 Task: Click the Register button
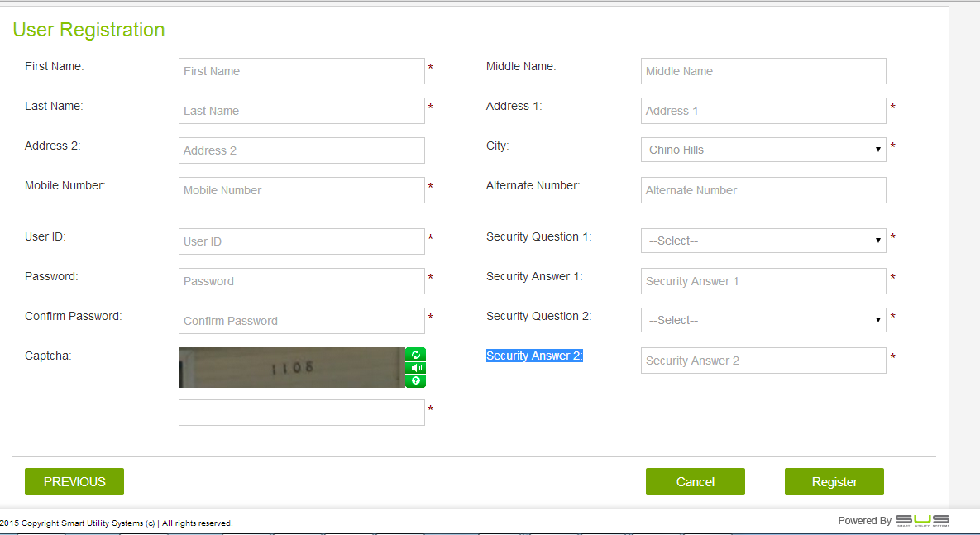click(x=834, y=481)
